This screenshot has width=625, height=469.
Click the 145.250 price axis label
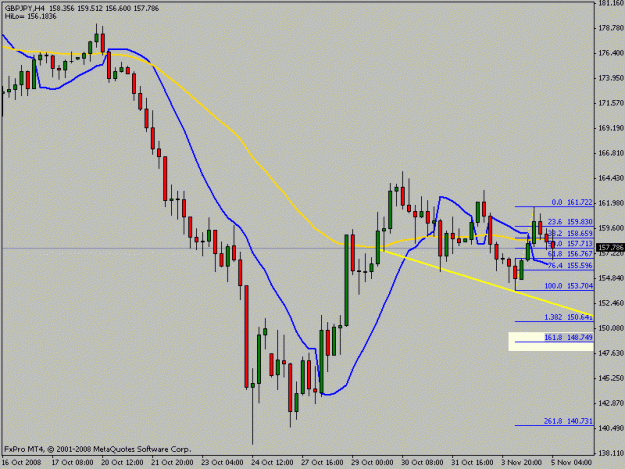(x=611, y=378)
